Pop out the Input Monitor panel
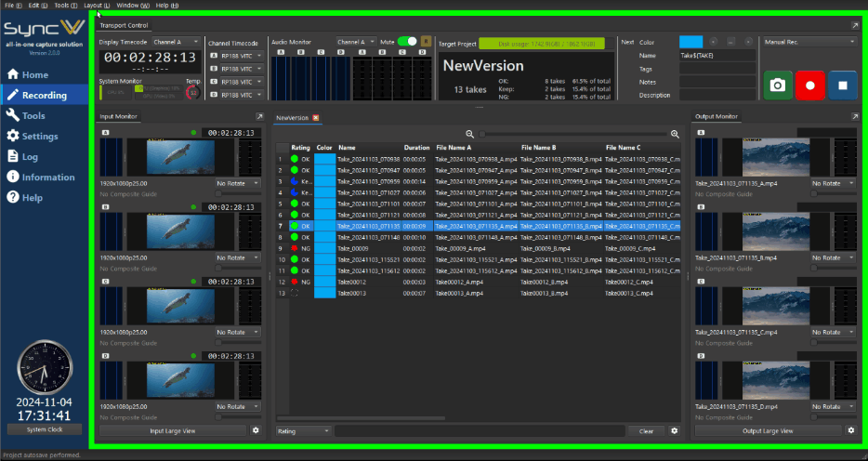This screenshot has height=461, width=868. [259, 117]
